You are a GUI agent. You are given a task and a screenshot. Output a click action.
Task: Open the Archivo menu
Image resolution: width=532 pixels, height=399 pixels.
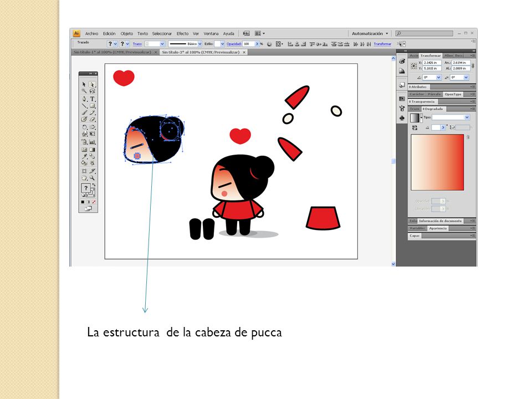point(91,34)
